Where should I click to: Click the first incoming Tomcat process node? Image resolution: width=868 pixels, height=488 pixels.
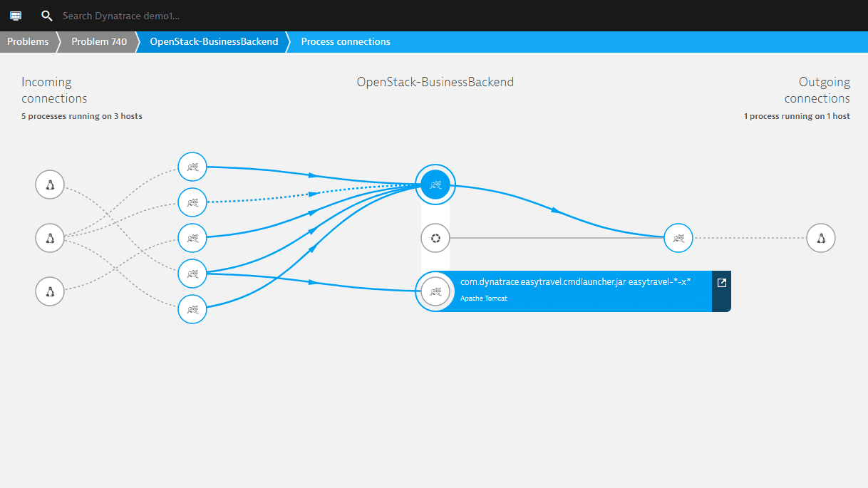192,167
